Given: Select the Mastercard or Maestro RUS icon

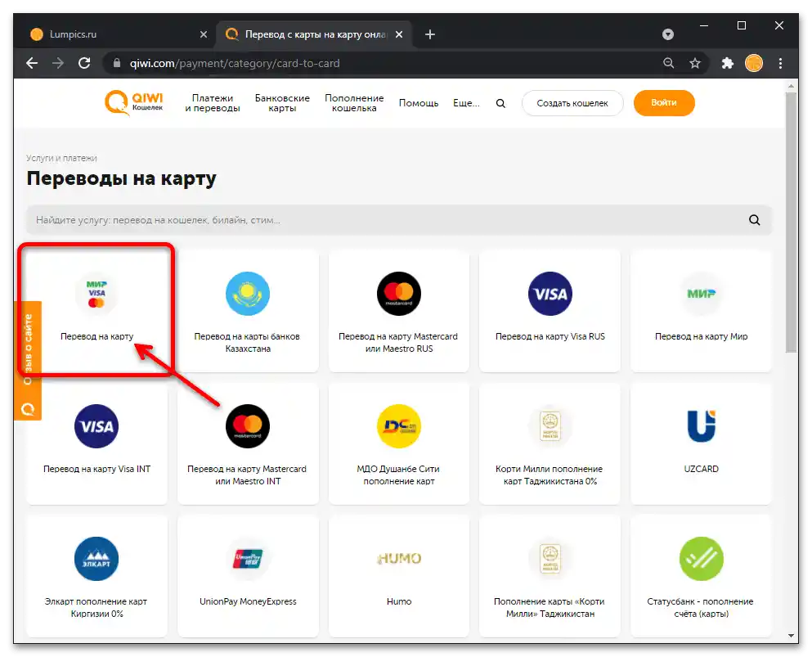Looking at the screenshot, I should coord(399,294).
